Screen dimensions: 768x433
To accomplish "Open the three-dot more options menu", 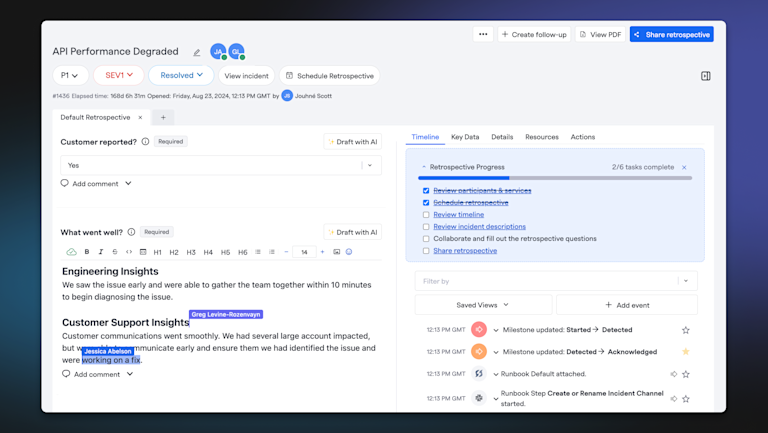I will pyautogui.click(x=483, y=34).
